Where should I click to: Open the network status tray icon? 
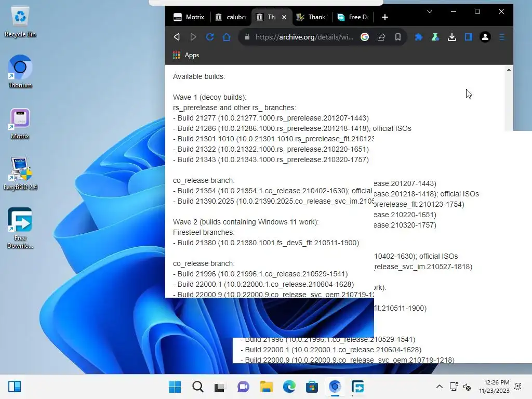click(x=454, y=387)
